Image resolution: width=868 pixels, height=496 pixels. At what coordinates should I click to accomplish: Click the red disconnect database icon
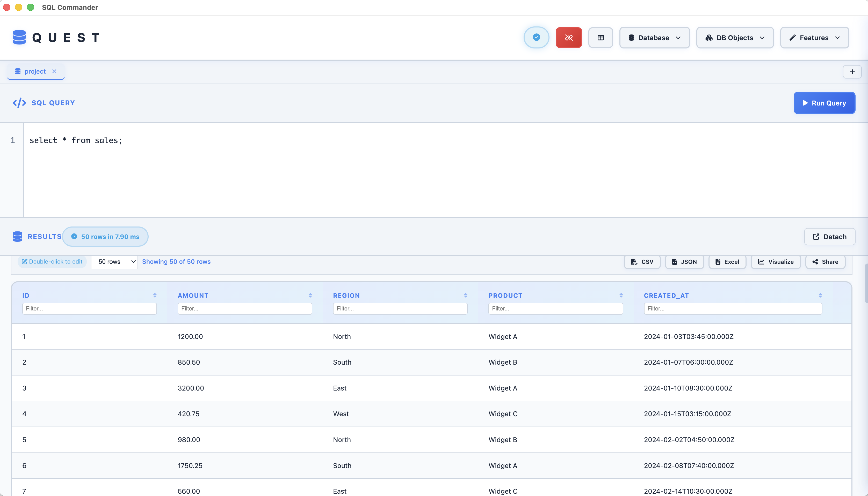[568, 38]
